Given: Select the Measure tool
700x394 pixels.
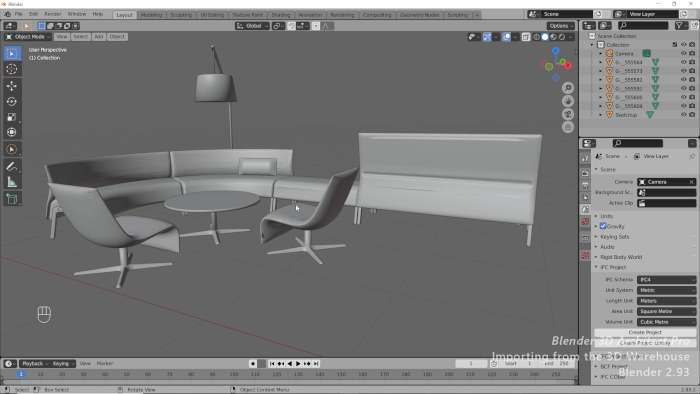Looking at the screenshot, I should 12,182.
